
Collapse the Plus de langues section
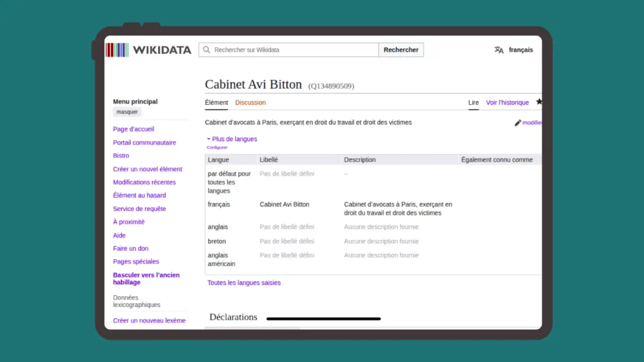tap(232, 139)
